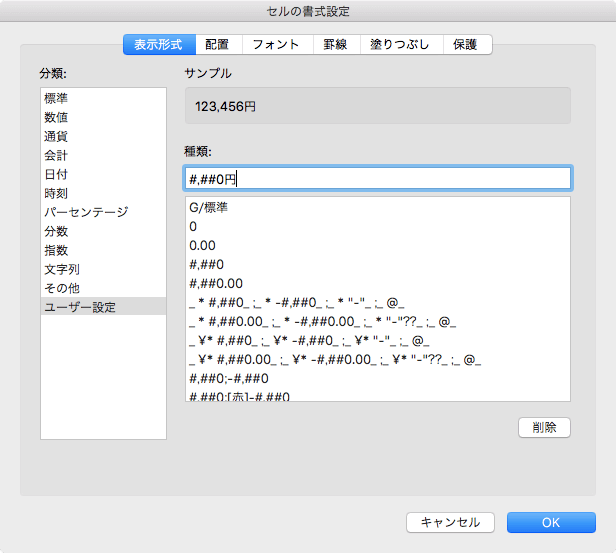Open the 配置 tab
The height and width of the screenshot is (553, 616).
(219, 44)
